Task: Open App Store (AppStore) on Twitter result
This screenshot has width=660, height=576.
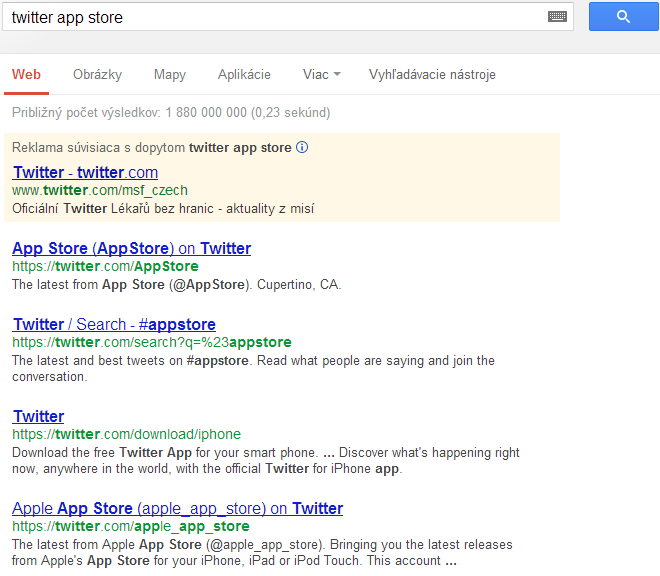Action: pyautogui.click(x=131, y=248)
